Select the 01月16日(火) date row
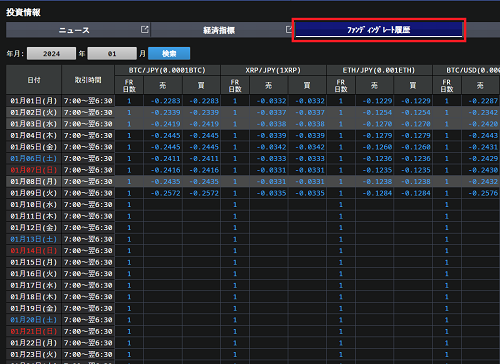 point(34,274)
